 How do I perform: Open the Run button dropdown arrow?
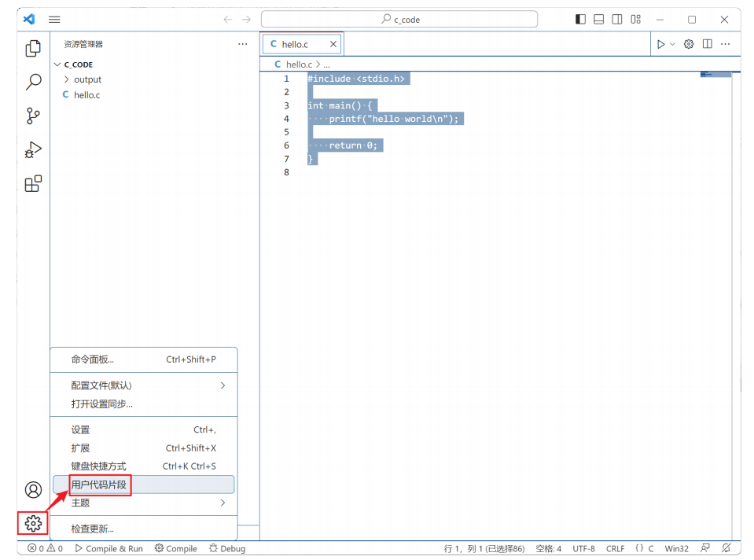(673, 44)
